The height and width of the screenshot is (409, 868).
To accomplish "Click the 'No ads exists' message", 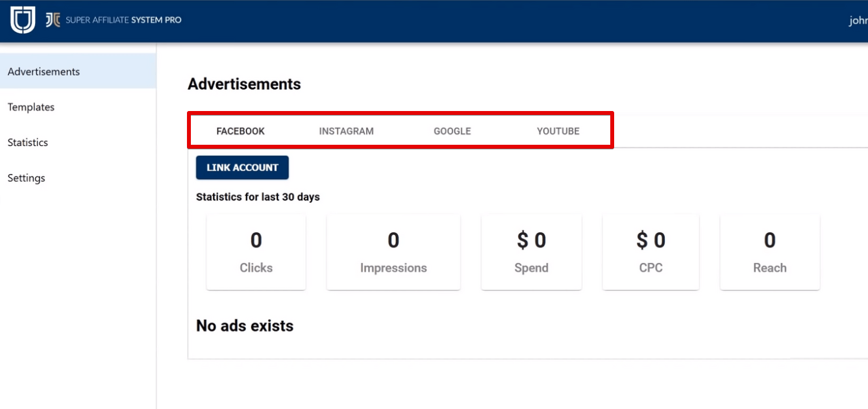I will [245, 326].
